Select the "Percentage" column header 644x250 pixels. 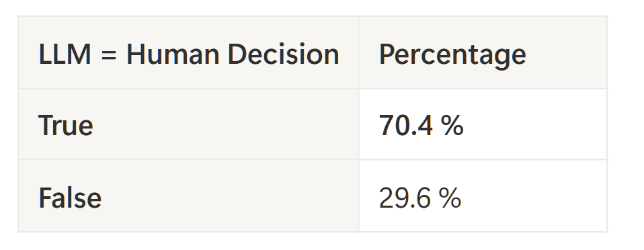pos(483,52)
